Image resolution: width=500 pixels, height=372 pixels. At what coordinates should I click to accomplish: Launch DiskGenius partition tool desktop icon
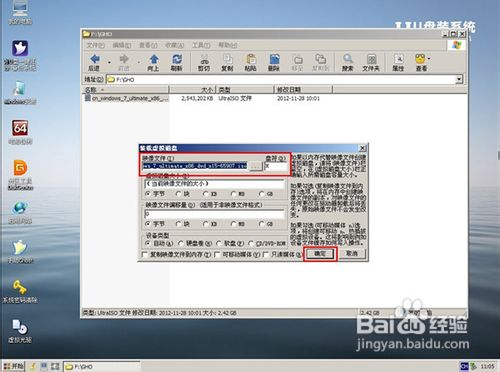click(20, 168)
